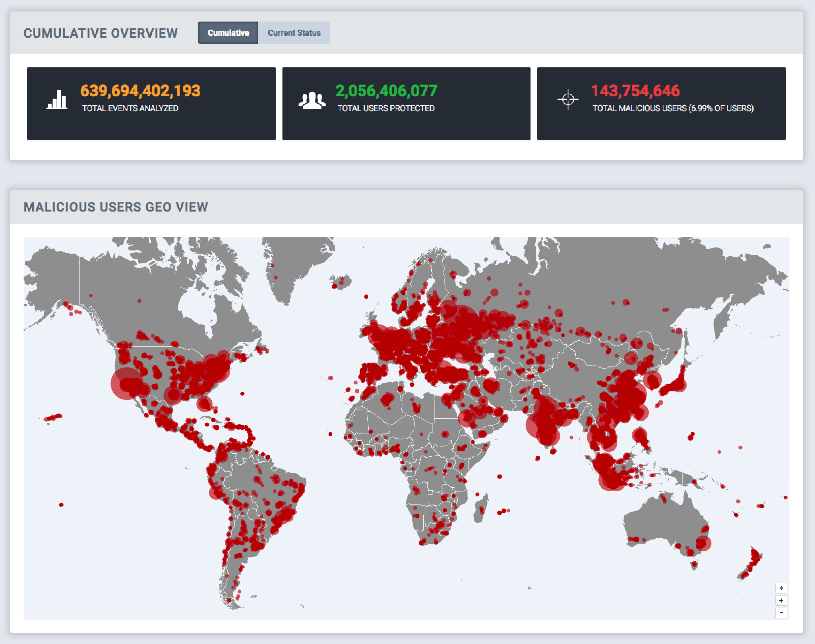Click the red markers on Hawaii

[x=53, y=417]
